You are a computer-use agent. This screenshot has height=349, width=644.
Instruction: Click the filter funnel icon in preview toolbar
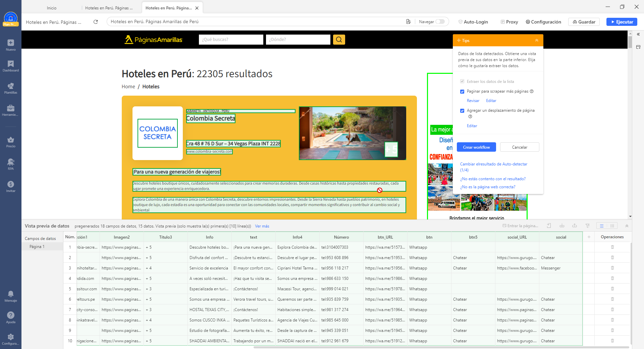click(x=588, y=226)
